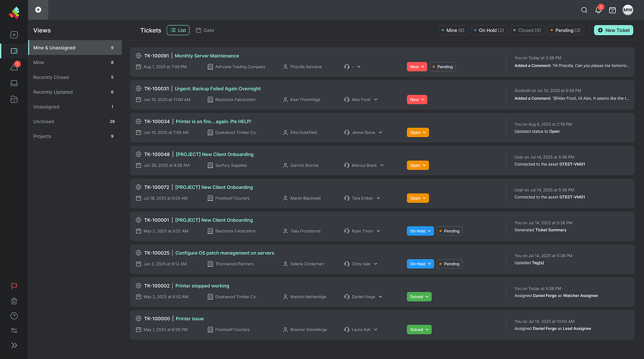Create a New Ticket
Viewport: 644px width, 359px height.
tap(614, 30)
